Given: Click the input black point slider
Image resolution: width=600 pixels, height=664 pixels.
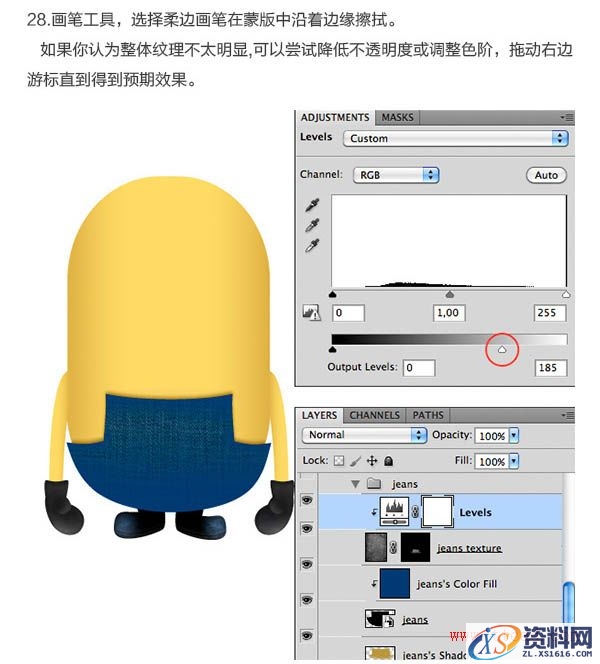Looking at the screenshot, I should point(333,294).
